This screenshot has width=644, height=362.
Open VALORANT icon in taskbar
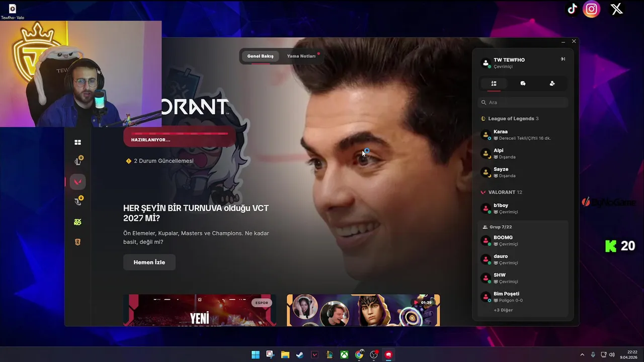point(315,354)
